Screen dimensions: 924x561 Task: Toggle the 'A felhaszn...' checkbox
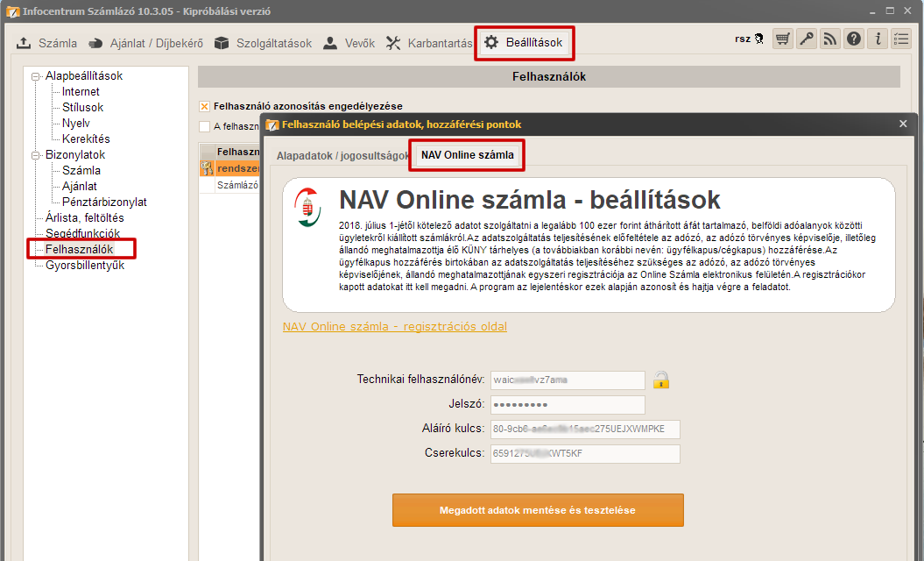204,126
